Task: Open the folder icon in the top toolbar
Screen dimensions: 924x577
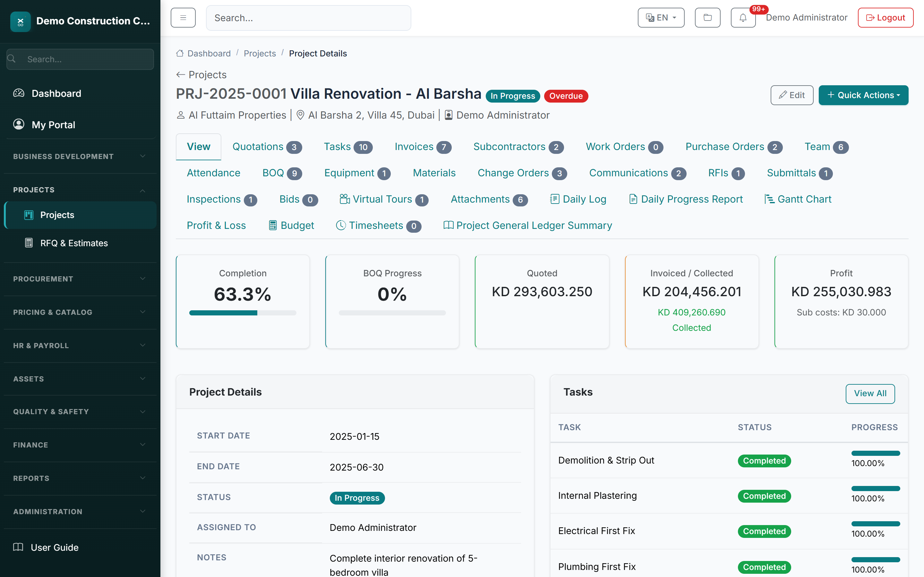Action: 707,18
